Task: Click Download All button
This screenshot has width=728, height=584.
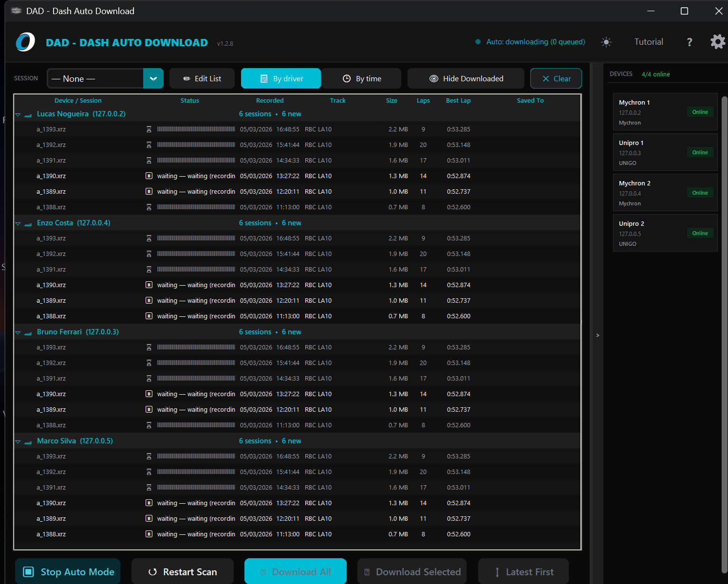Action: point(296,571)
